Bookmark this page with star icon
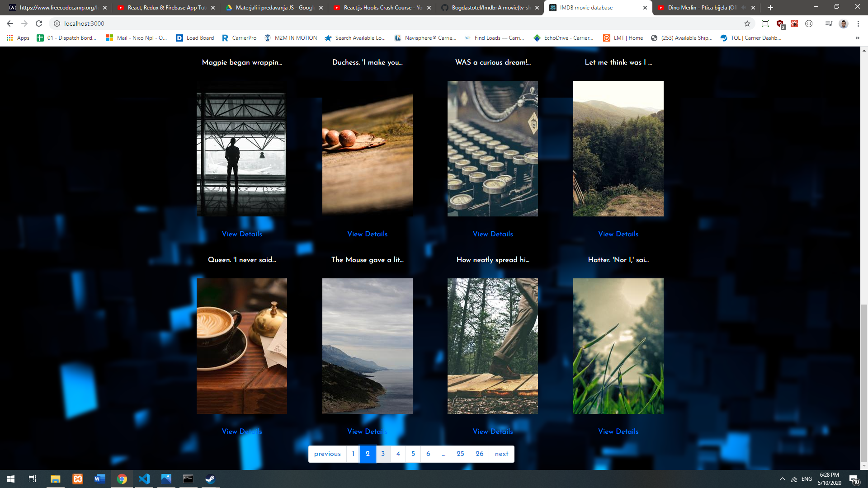This screenshot has width=868, height=488. tap(747, 23)
